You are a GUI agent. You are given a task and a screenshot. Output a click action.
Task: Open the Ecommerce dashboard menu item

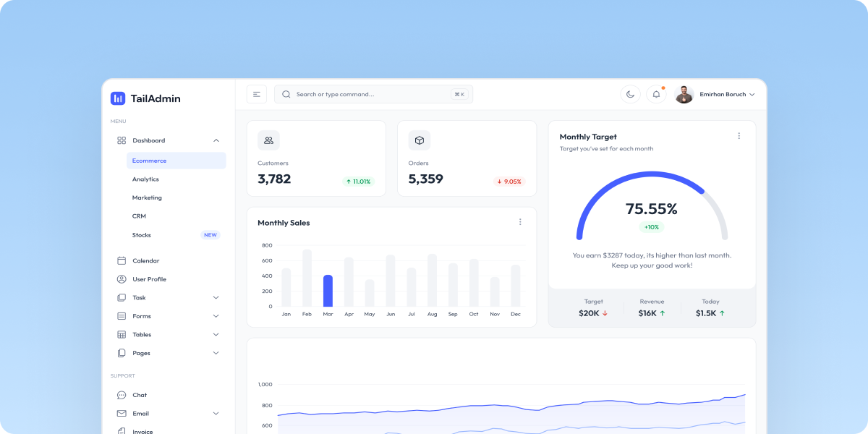pyautogui.click(x=149, y=161)
